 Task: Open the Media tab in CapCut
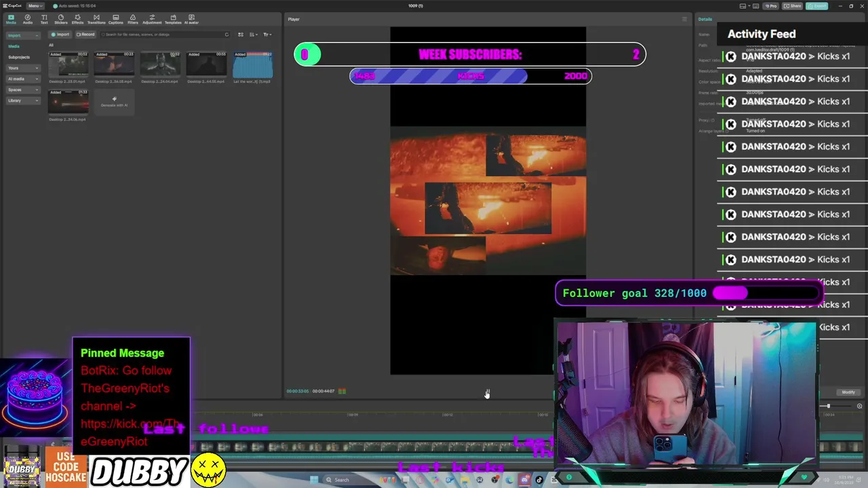pos(11,19)
